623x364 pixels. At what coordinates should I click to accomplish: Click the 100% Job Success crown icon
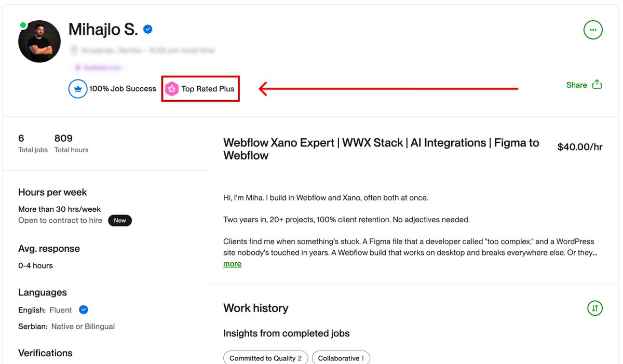point(78,89)
